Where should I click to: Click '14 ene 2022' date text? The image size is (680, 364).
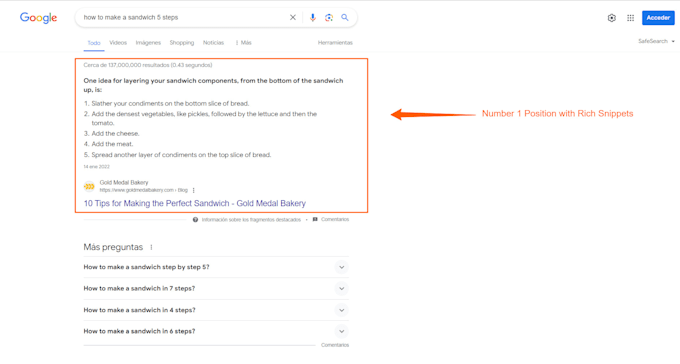pos(97,167)
